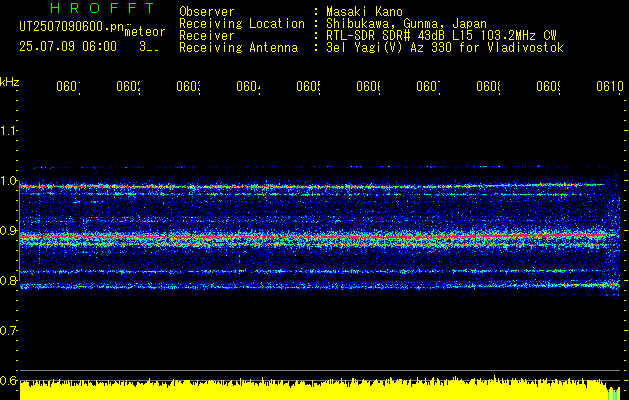Click the 1.1 kHz axis label
Image resolution: width=629 pixels, height=400 pixels.
point(8,130)
